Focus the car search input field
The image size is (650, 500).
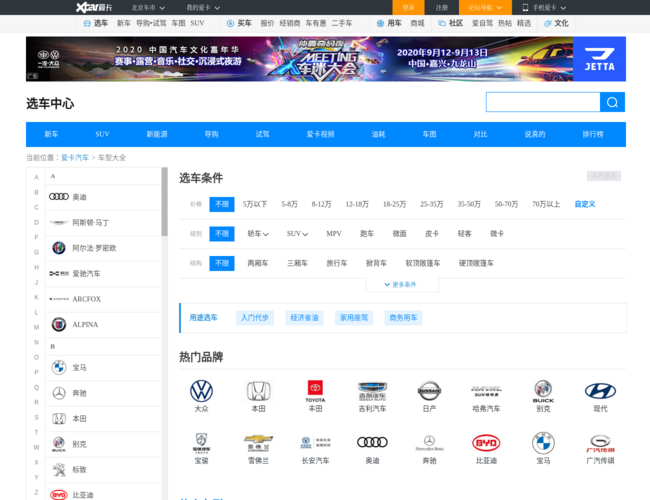543,102
